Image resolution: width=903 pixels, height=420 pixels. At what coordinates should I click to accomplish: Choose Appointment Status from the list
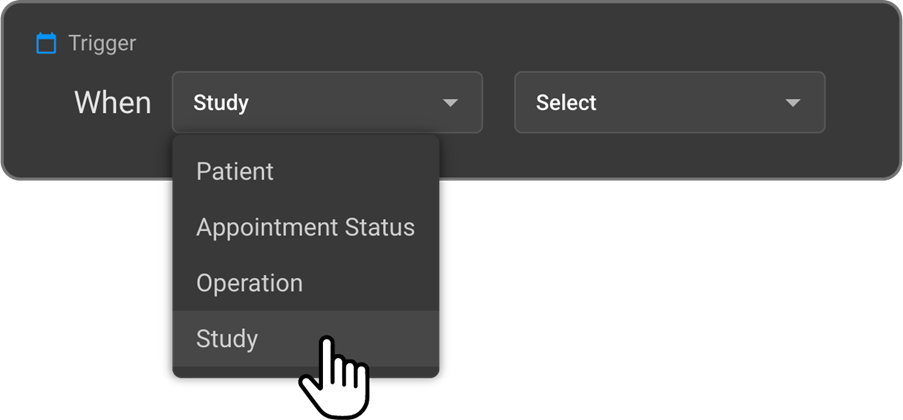click(305, 227)
